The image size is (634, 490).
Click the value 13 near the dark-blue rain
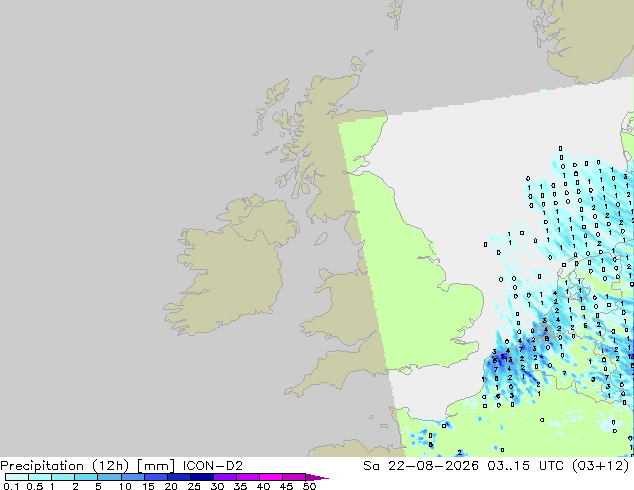[x=508, y=359]
